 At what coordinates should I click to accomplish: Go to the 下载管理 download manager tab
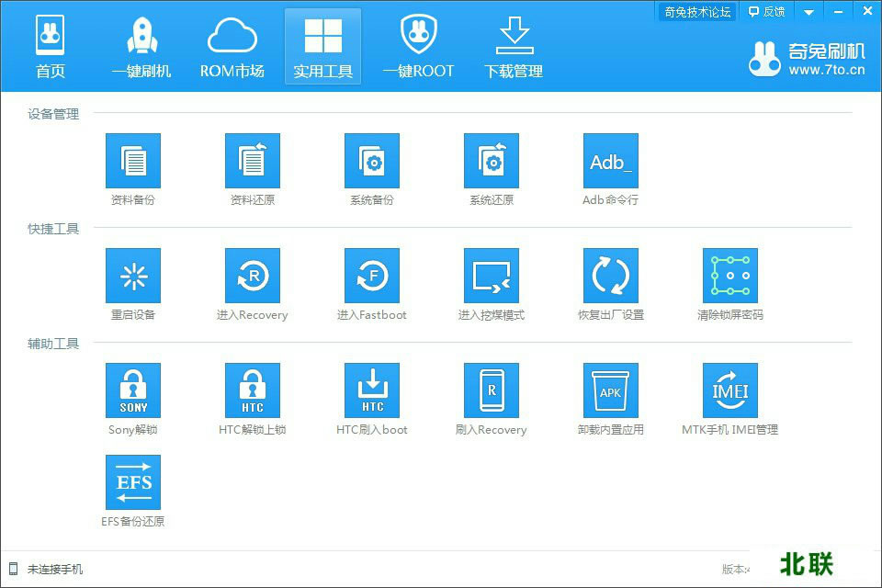(x=513, y=46)
